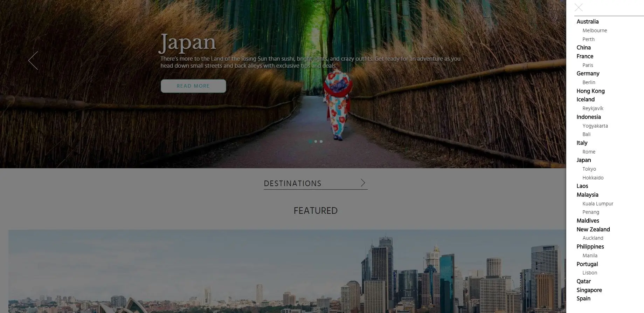Click the Destinations right chevron arrow

point(363,183)
